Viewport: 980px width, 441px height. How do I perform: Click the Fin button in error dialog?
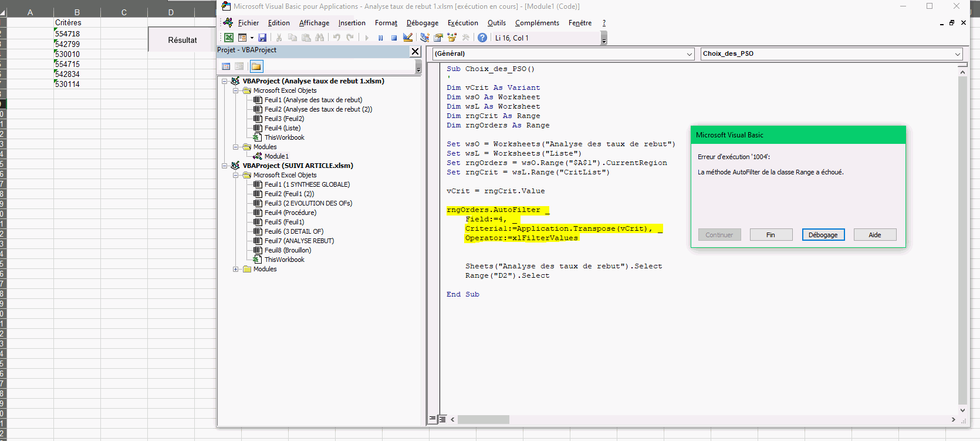[x=771, y=235]
